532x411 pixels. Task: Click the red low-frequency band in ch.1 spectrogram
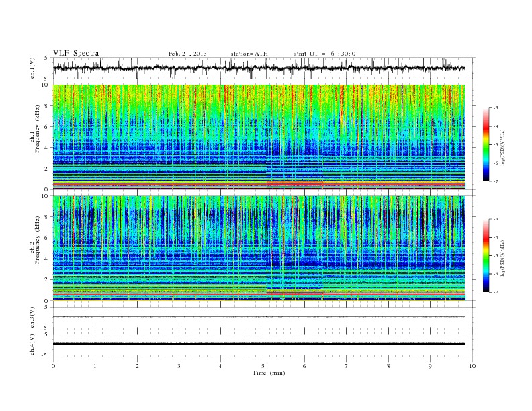pyautogui.click(x=259, y=184)
